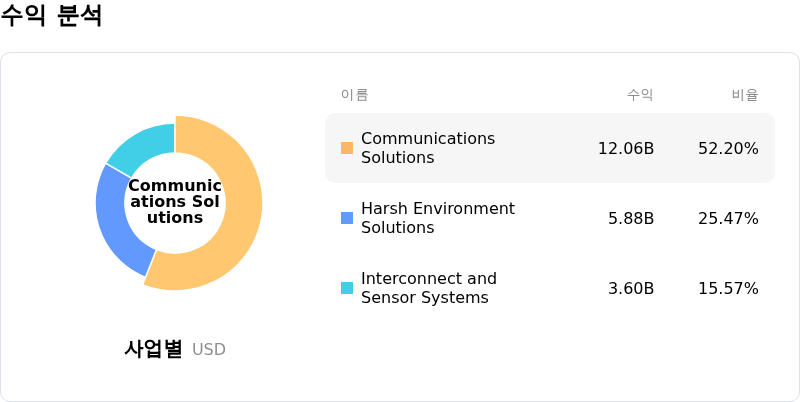Click the 15.57% ratio value

(x=728, y=288)
